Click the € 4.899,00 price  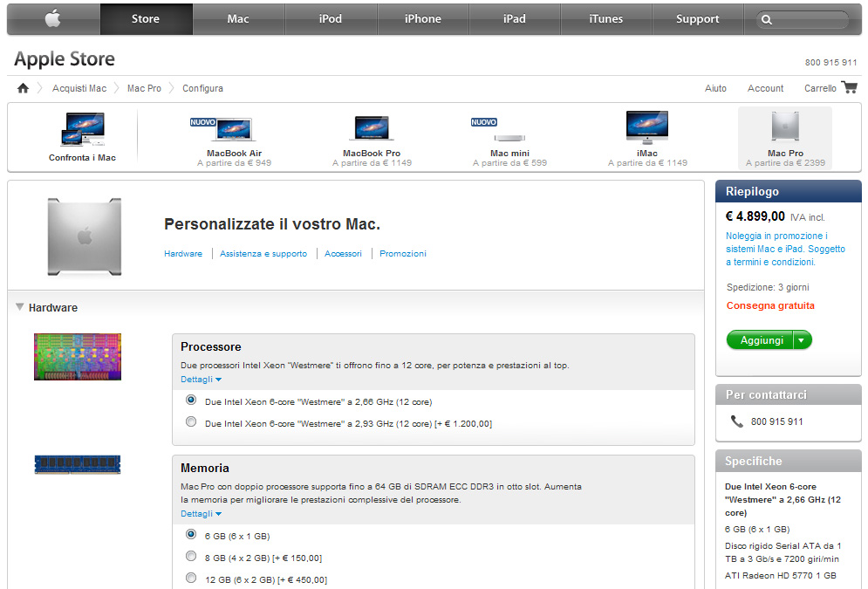(x=755, y=216)
